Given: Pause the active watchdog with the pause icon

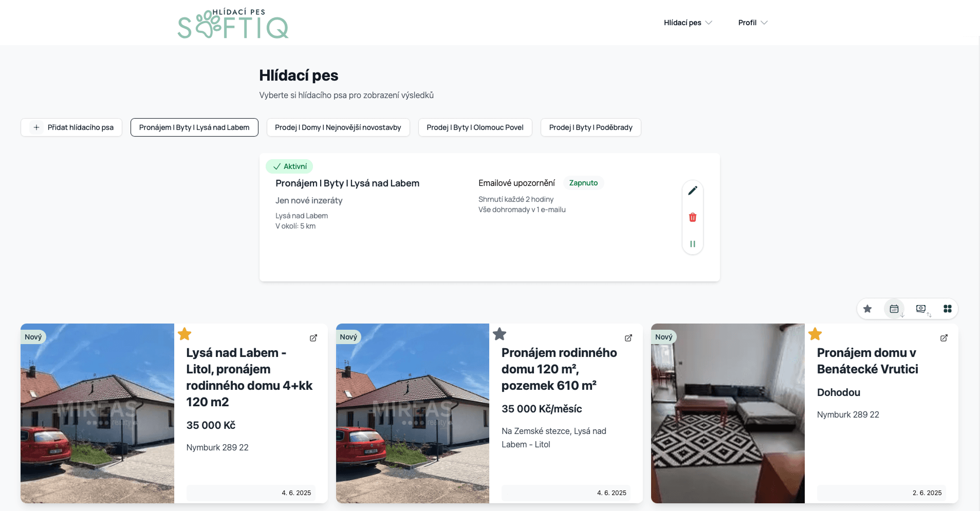Looking at the screenshot, I should click(x=692, y=244).
